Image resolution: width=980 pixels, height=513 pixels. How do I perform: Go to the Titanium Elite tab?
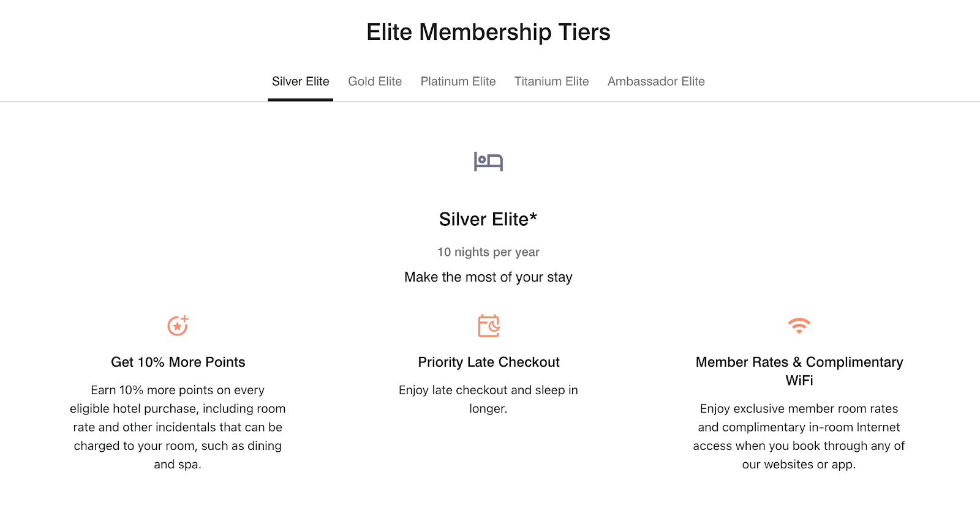point(552,81)
